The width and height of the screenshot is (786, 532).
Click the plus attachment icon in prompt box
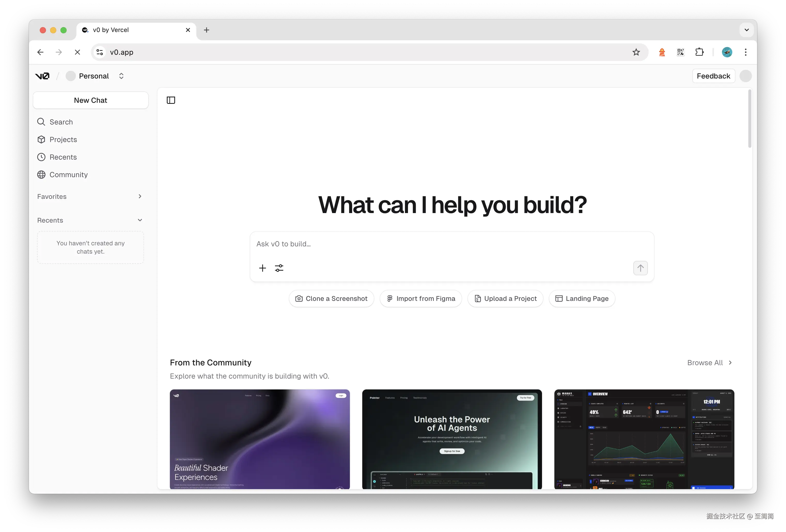point(262,268)
